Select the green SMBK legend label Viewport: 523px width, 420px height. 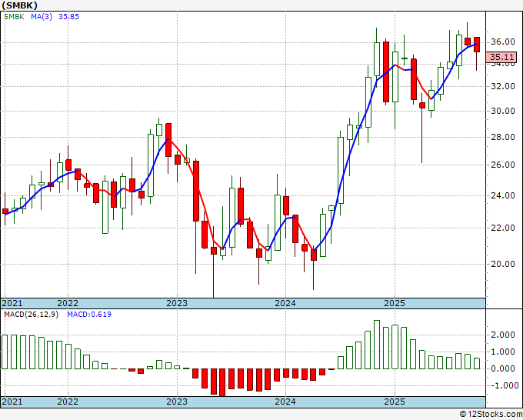(14, 17)
